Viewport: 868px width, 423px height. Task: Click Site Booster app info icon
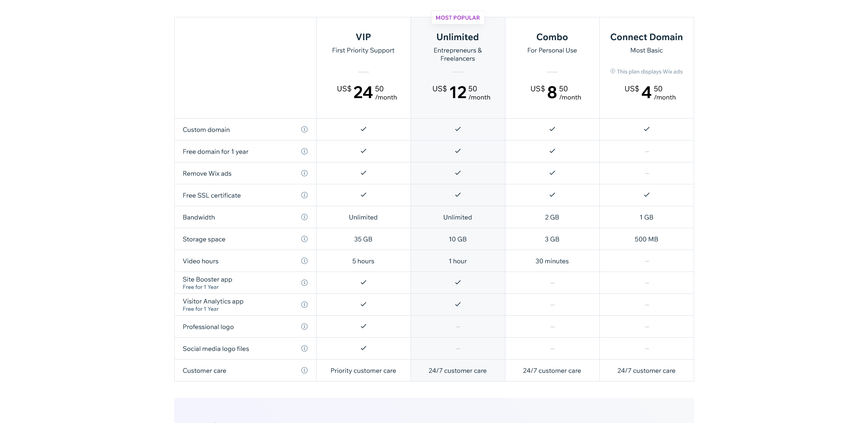(304, 283)
